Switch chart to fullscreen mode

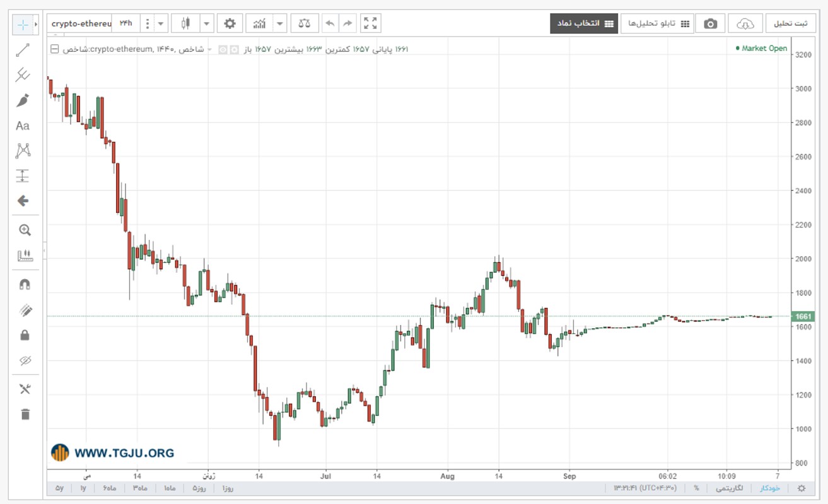[371, 24]
